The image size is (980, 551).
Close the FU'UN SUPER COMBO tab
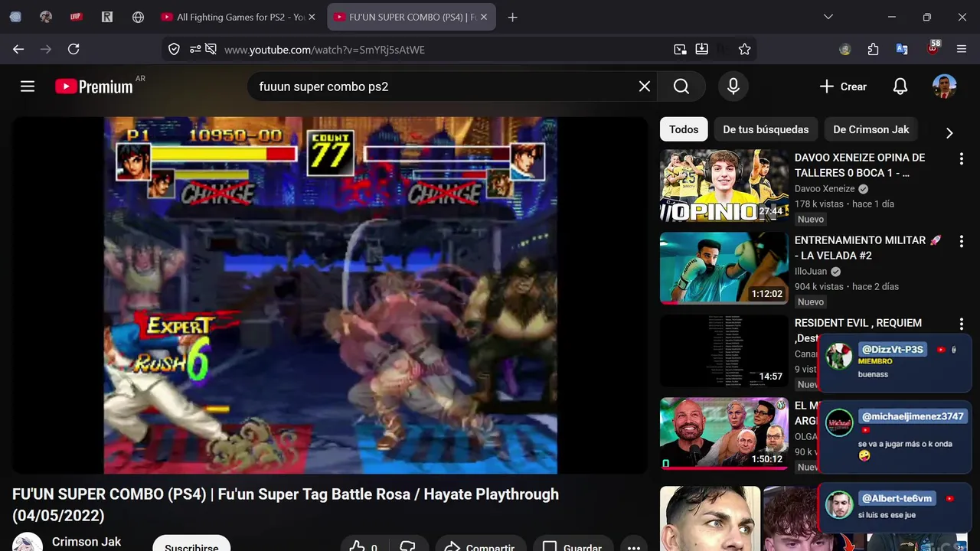click(x=485, y=17)
